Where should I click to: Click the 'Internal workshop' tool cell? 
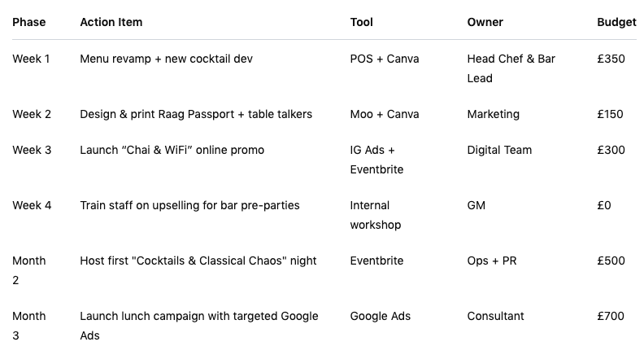pyautogui.click(x=376, y=215)
